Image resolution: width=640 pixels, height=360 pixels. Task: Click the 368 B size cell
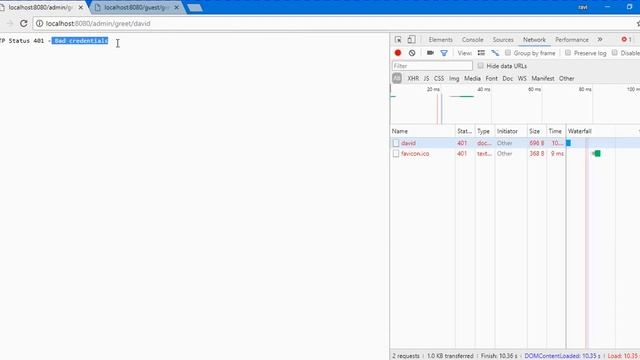pyautogui.click(x=537, y=153)
